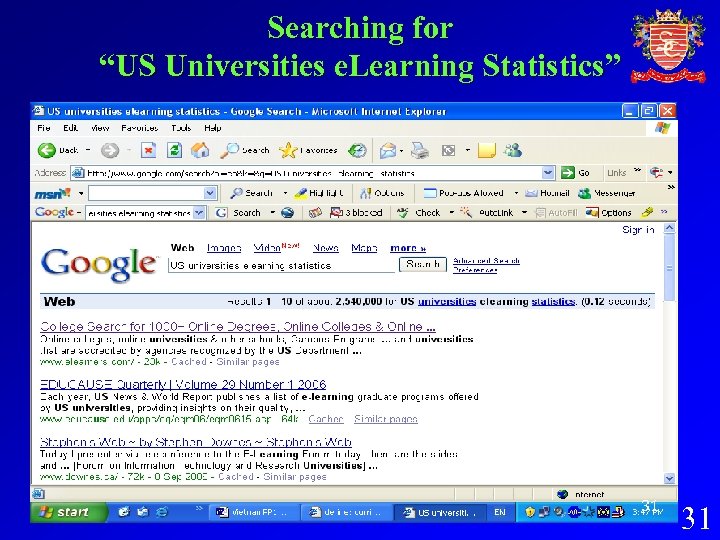Switch to Google Maps tab
This screenshot has width=720, height=540.
point(364,248)
